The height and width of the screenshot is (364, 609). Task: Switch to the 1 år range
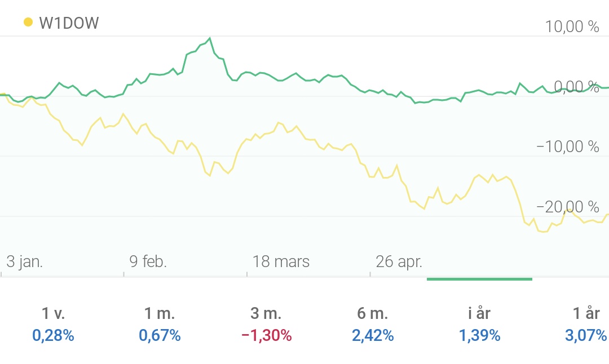tap(586, 313)
